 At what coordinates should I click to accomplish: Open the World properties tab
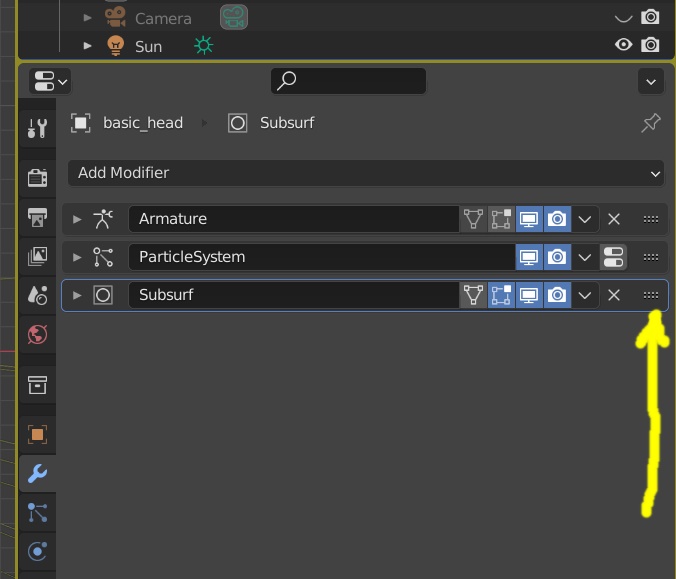37,334
